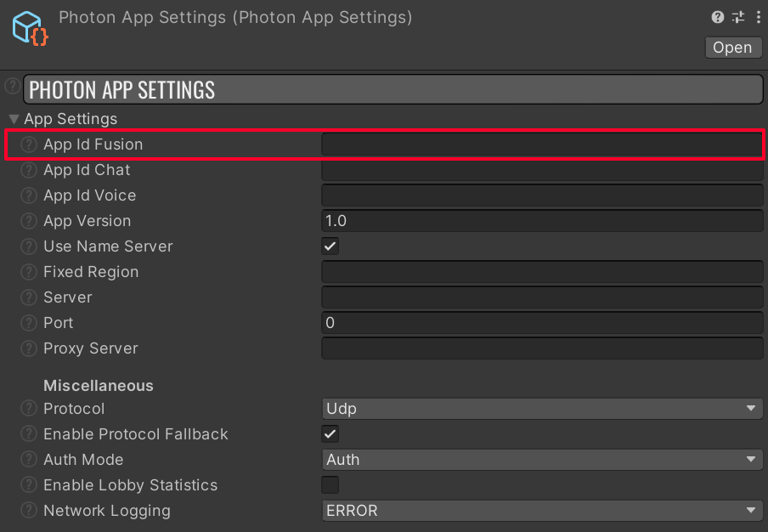Click help icon next to Auth Mode

coord(29,460)
